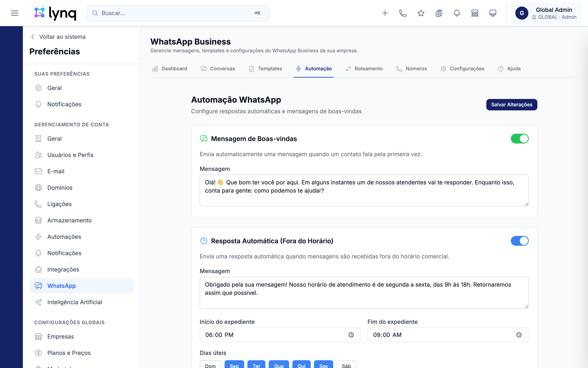Open Armazenamento settings
The height and width of the screenshot is (368, 588).
point(81,220)
